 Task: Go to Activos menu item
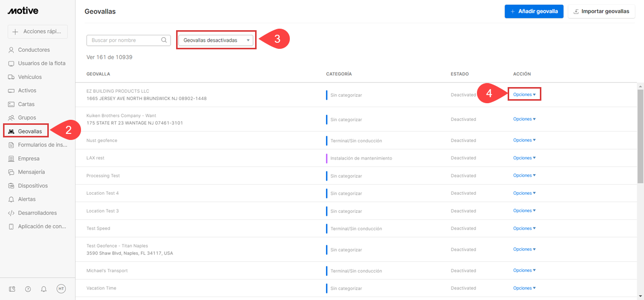[x=27, y=91]
